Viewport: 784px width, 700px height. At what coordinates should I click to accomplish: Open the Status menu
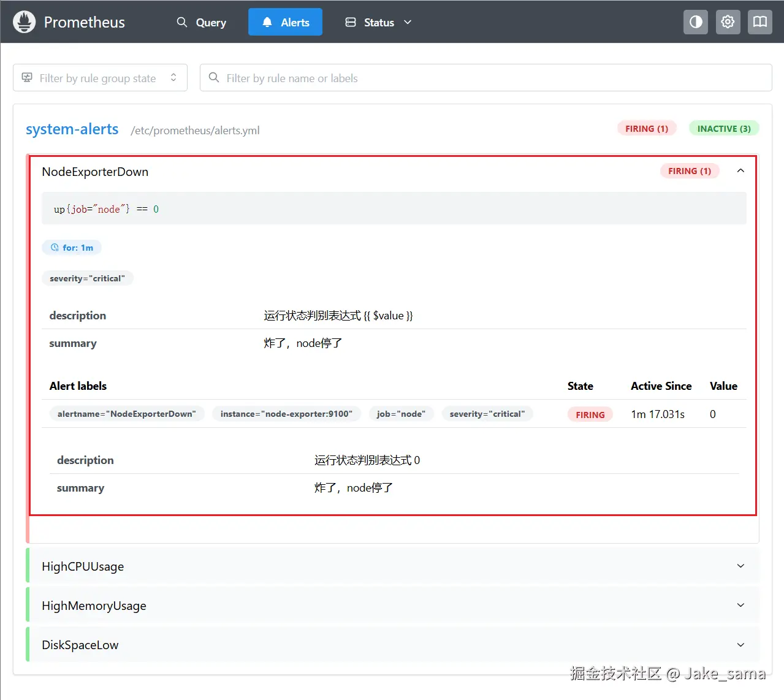[x=378, y=22]
